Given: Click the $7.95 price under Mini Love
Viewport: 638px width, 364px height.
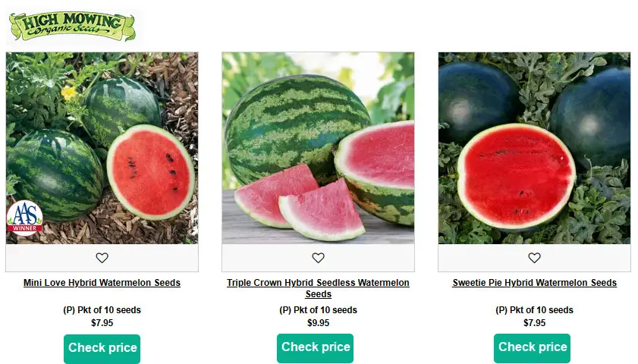Looking at the screenshot, I should tap(102, 323).
